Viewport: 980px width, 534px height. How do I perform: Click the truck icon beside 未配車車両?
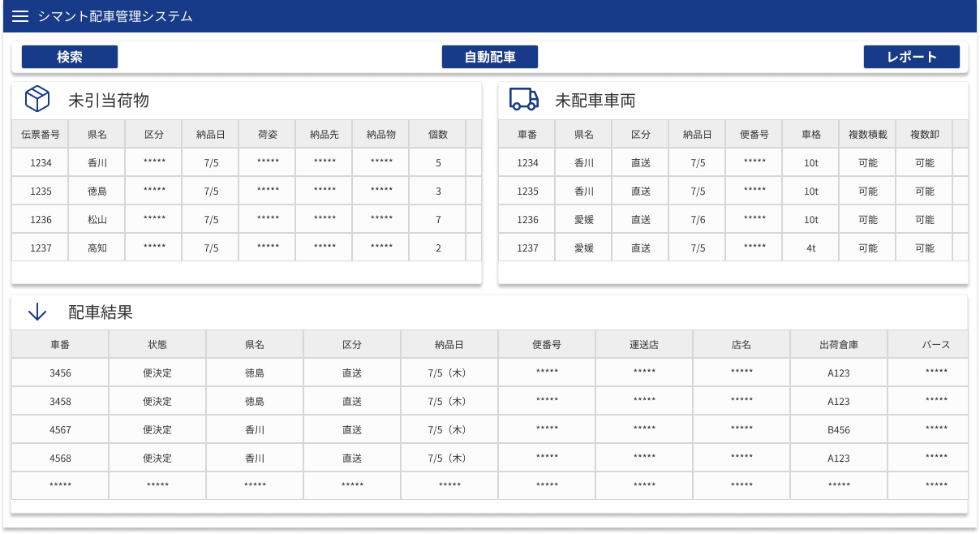pos(524,99)
